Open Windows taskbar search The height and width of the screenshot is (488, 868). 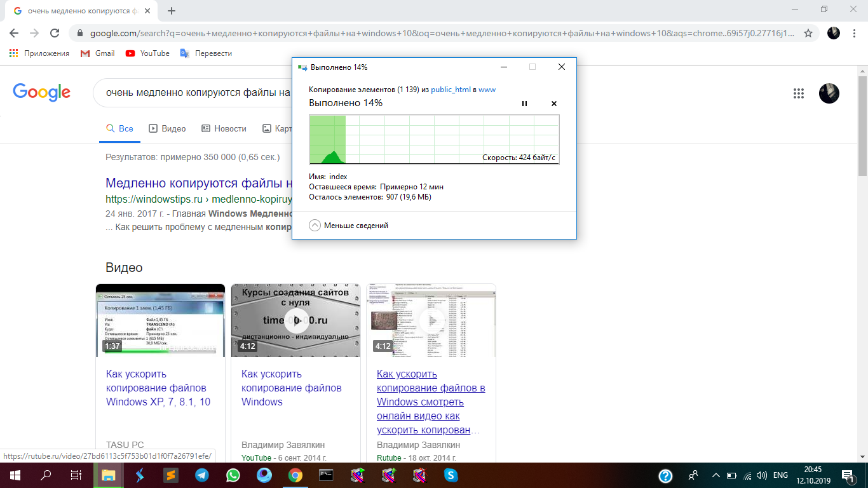tap(46, 475)
